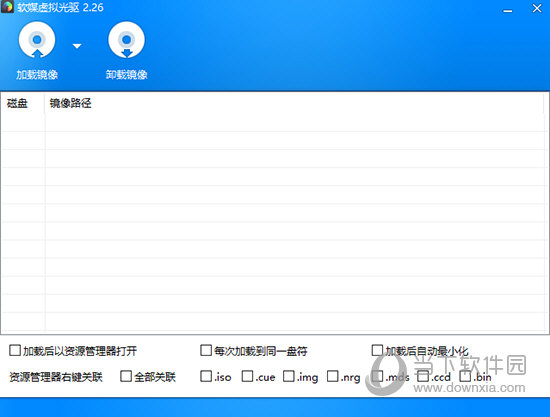Tick the .img association checkbox

pos(289,376)
